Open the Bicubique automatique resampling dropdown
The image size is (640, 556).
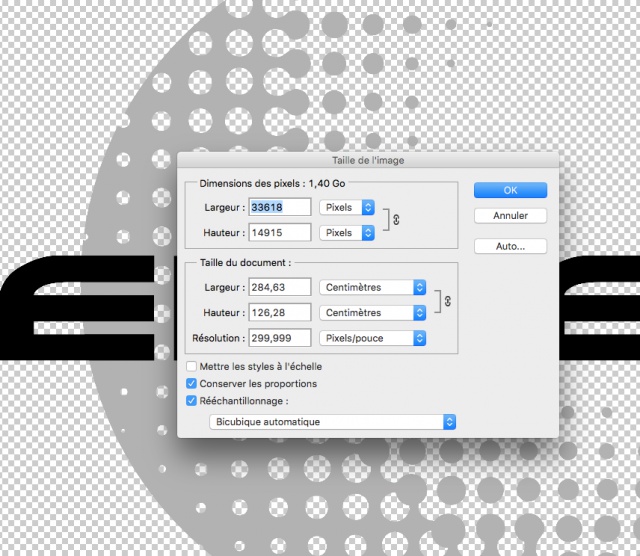pyautogui.click(x=333, y=422)
